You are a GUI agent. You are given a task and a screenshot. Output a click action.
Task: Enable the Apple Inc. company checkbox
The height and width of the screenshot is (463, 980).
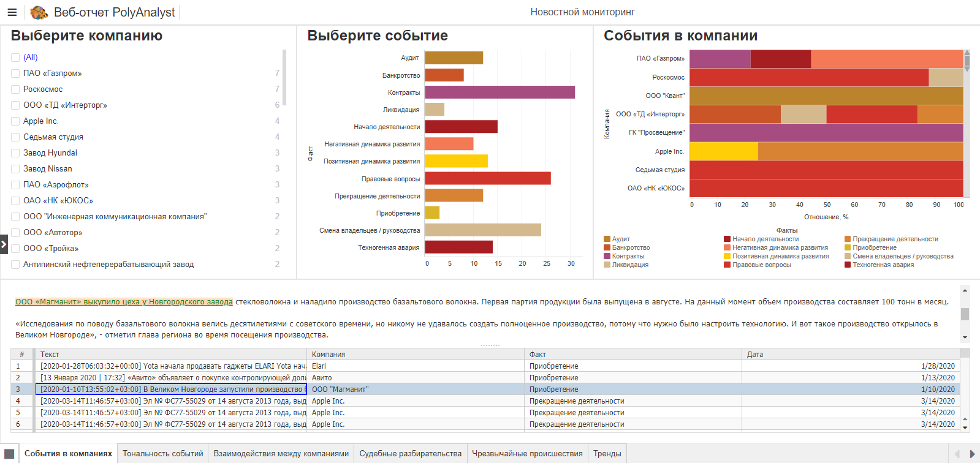15,121
